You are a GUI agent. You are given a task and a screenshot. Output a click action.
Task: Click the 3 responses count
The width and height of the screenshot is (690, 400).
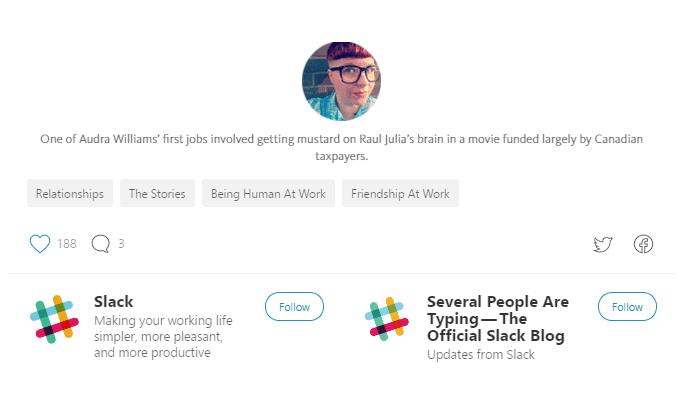(x=121, y=244)
